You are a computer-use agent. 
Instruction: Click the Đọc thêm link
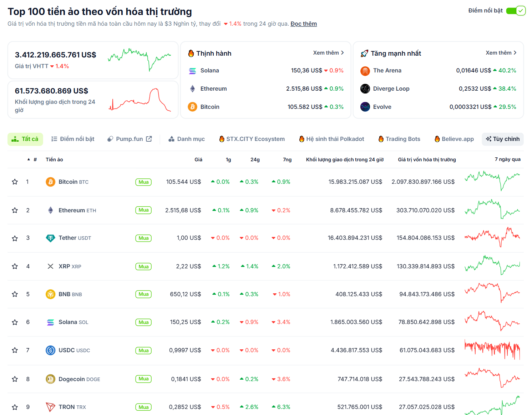point(304,24)
